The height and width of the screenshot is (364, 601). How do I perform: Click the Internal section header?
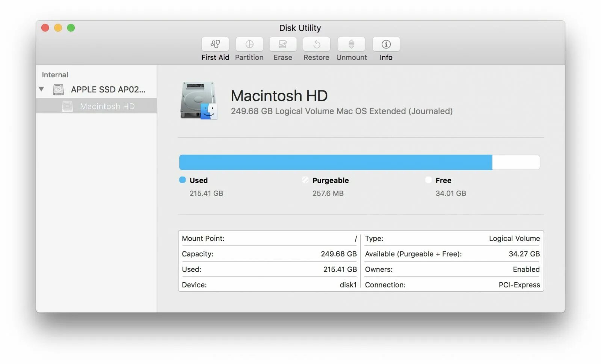point(55,74)
